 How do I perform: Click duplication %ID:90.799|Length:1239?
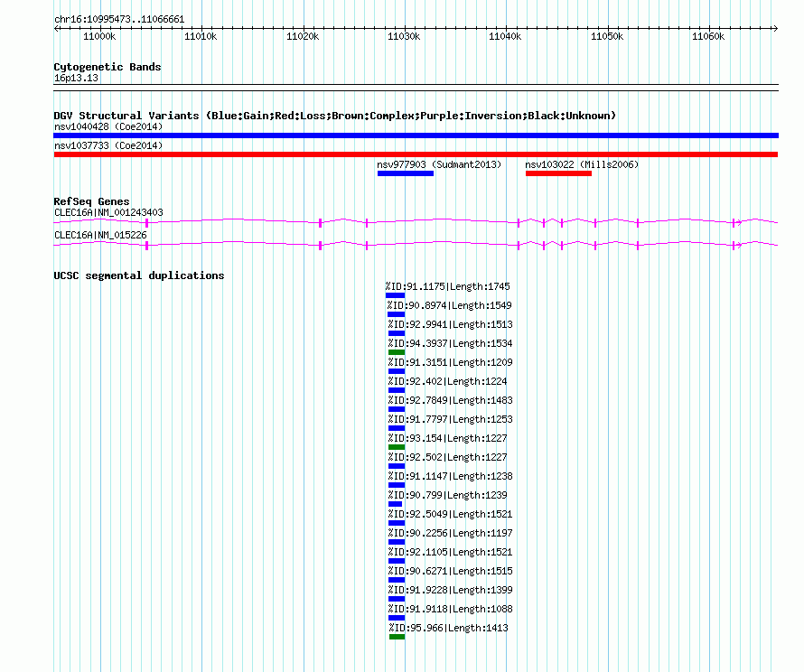[x=448, y=495]
